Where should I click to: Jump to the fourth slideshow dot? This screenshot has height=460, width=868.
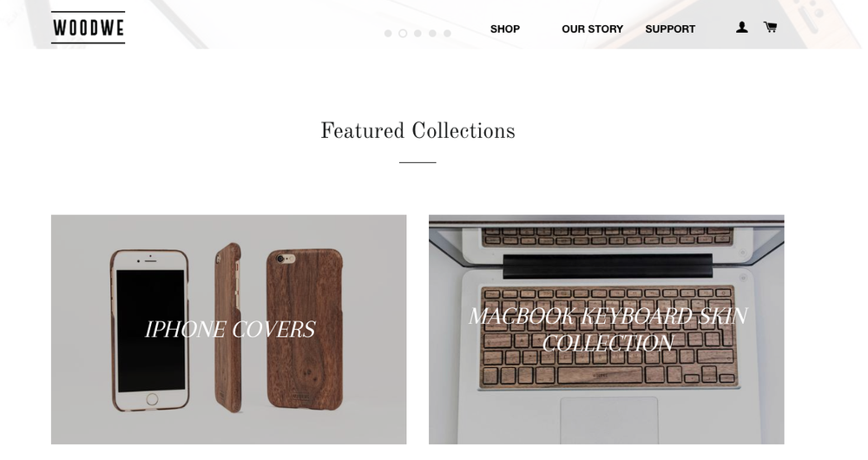coord(432,33)
